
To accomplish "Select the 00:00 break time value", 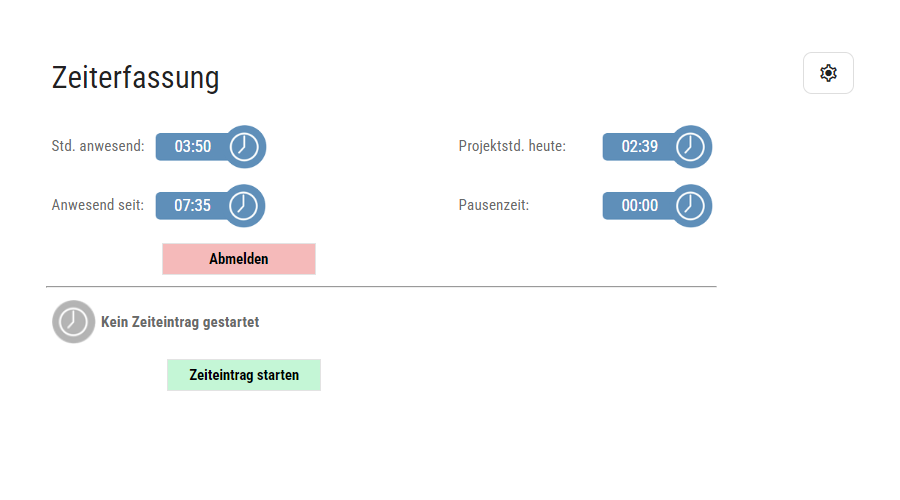I will point(639,205).
